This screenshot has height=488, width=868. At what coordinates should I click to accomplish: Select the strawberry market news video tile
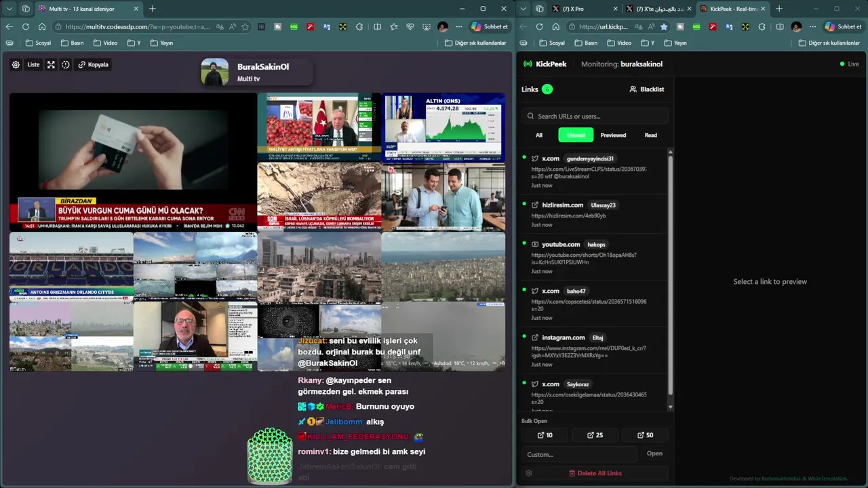pos(319,127)
